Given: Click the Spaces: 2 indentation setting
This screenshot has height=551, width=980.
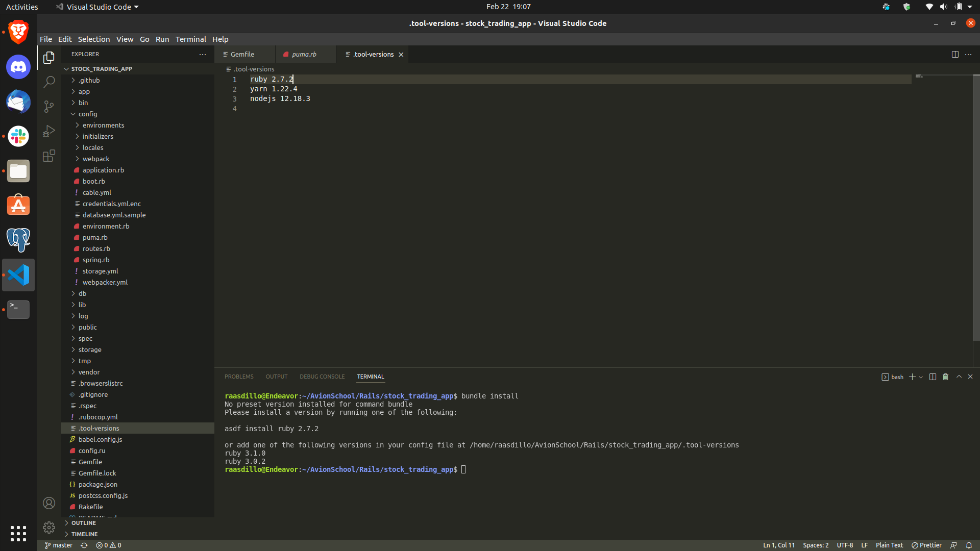Looking at the screenshot, I should coord(816,545).
